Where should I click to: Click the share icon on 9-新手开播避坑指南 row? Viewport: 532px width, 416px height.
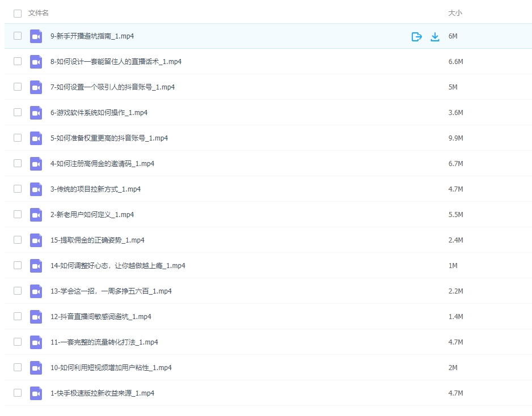tap(417, 36)
